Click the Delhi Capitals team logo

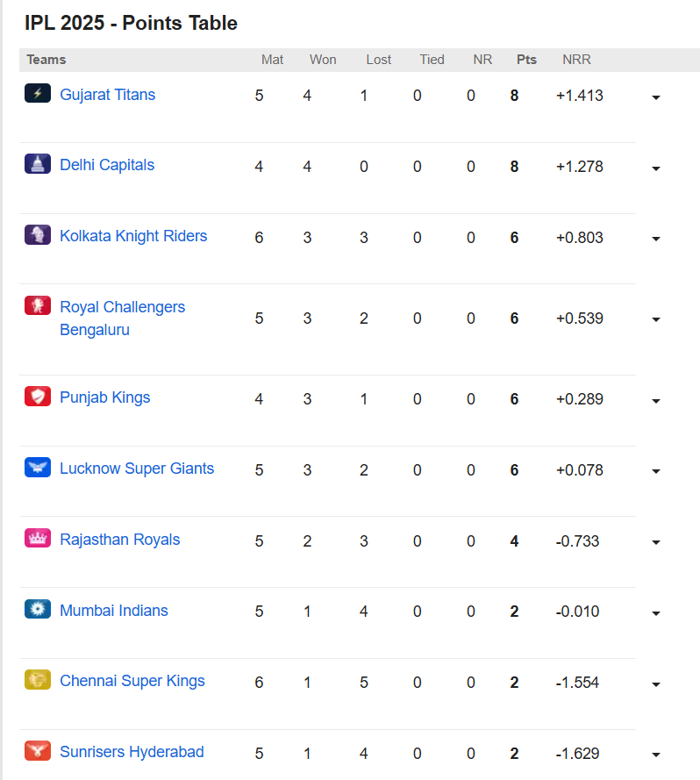[x=38, y=164]
